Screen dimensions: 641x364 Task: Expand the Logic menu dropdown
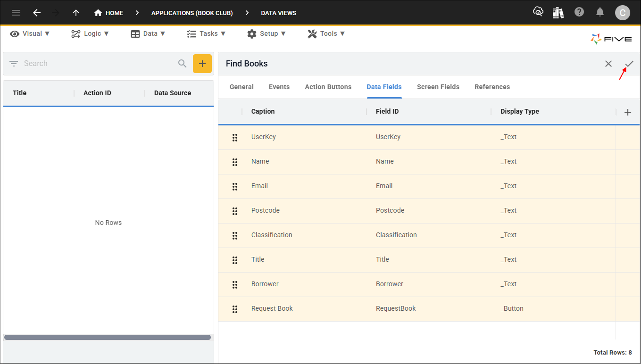90,33
